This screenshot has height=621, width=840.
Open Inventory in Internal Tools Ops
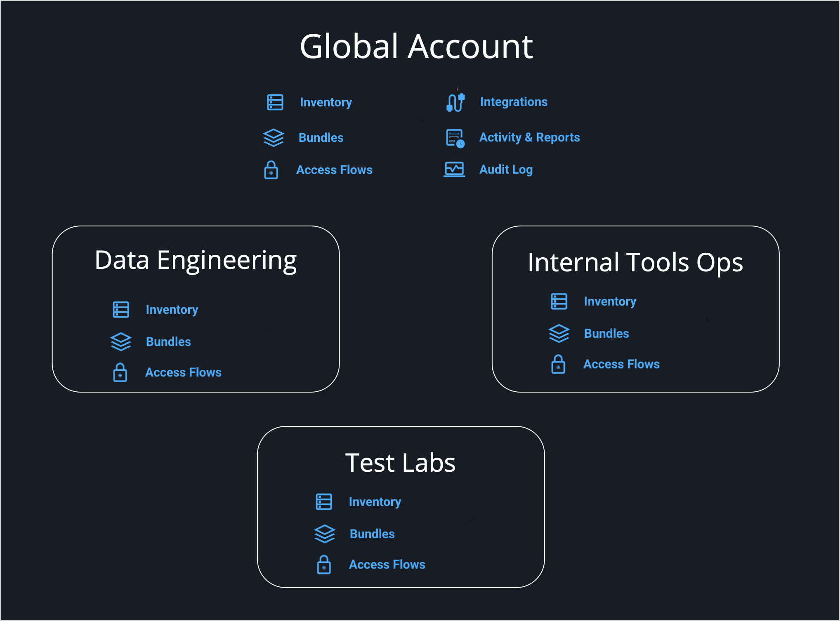[x=610, y=301]
